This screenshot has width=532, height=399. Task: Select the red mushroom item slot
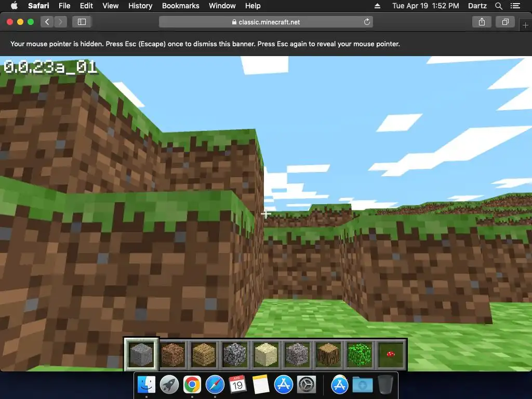(391, 354)
